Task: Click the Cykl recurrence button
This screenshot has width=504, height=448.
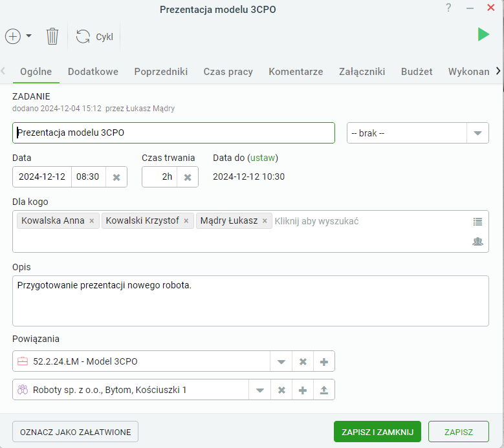Action: coord(94,37)
